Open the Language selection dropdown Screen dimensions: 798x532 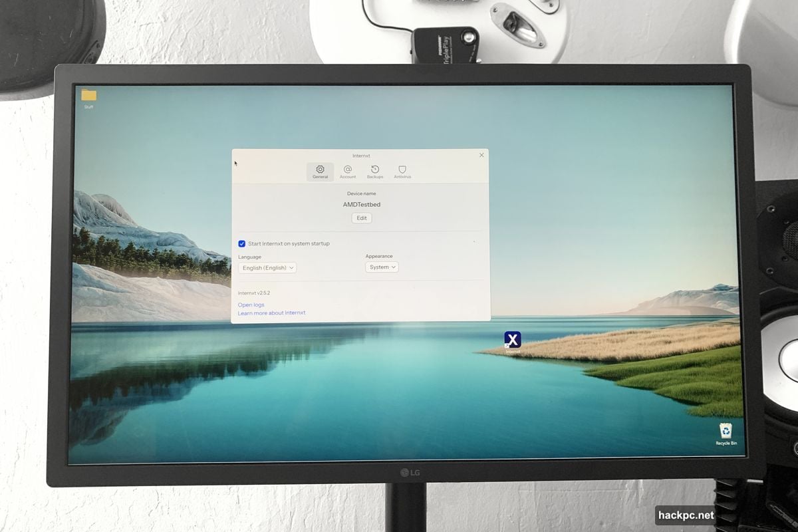tap(266, 267)
